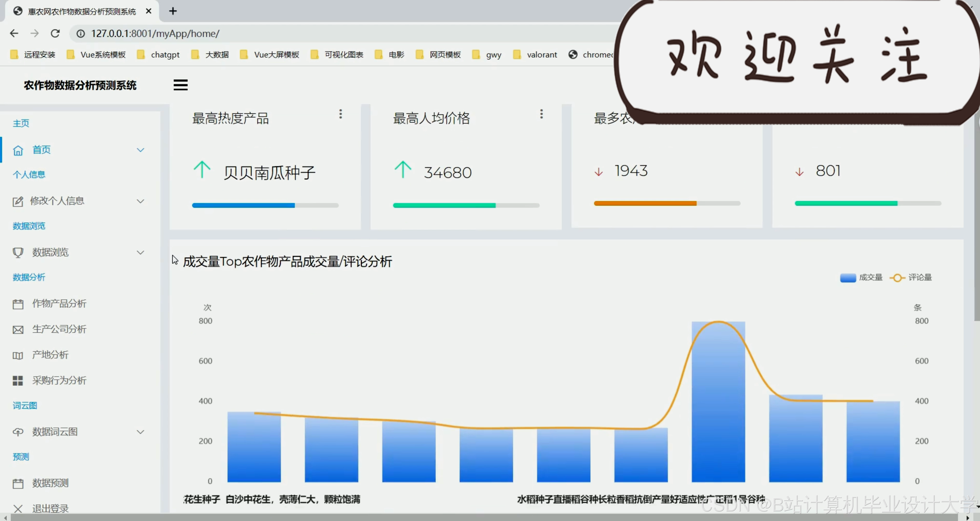Expand the 数据浏览 submenu chevron
The image size is (980, 521).
(140, 252)
